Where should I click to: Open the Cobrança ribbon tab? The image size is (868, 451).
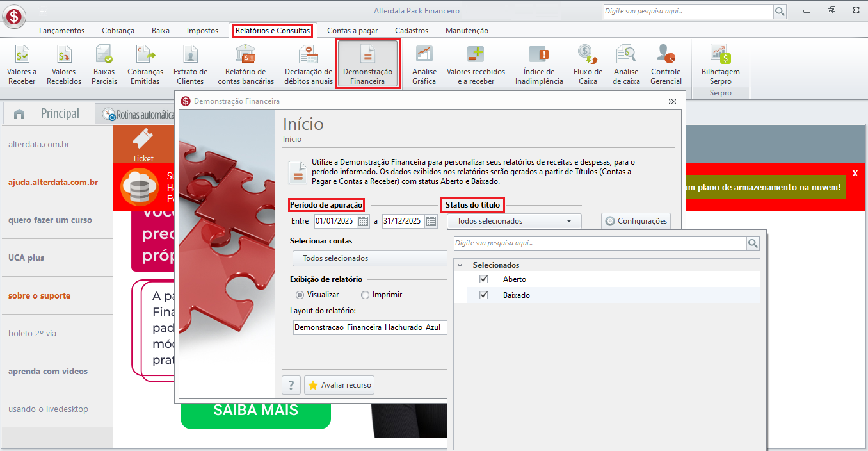tap(118, 31)
